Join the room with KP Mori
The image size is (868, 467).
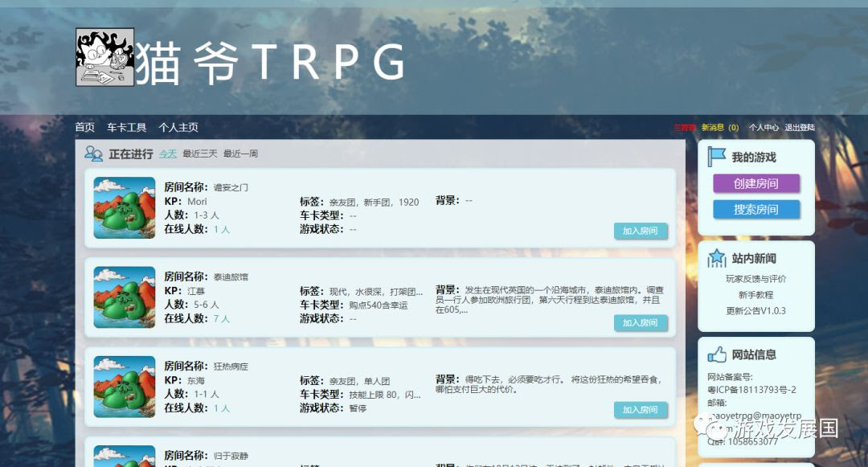641,231
